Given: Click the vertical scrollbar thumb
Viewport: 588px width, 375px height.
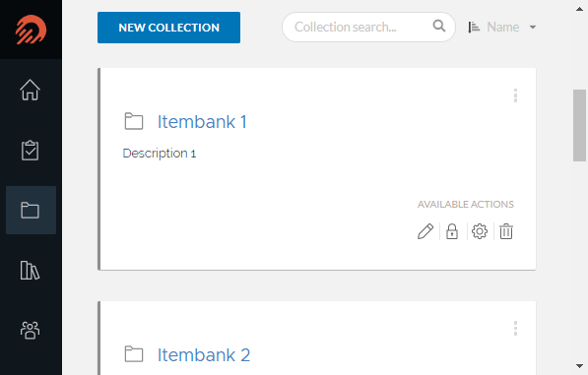Looking at the screenshot, I should 579,126.
